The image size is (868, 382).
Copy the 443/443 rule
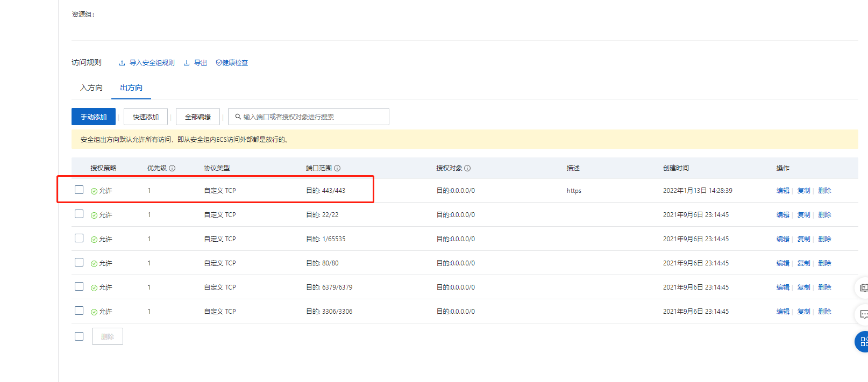click(803, 191)
